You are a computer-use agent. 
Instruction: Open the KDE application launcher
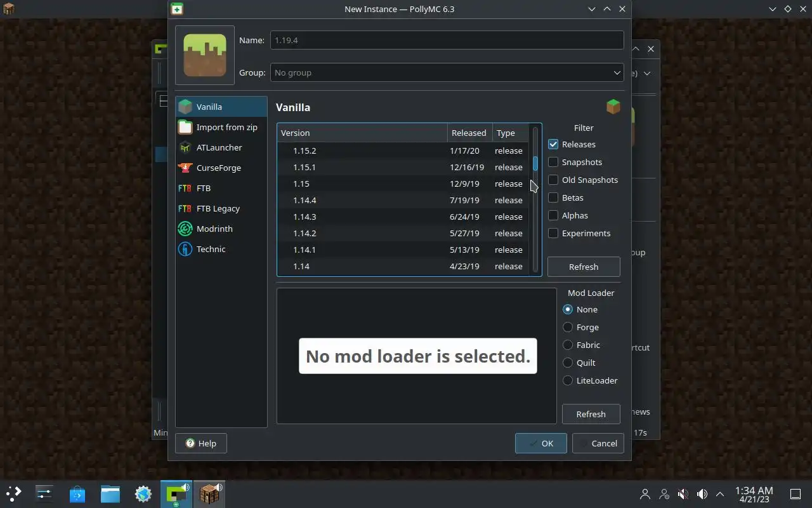14,493
